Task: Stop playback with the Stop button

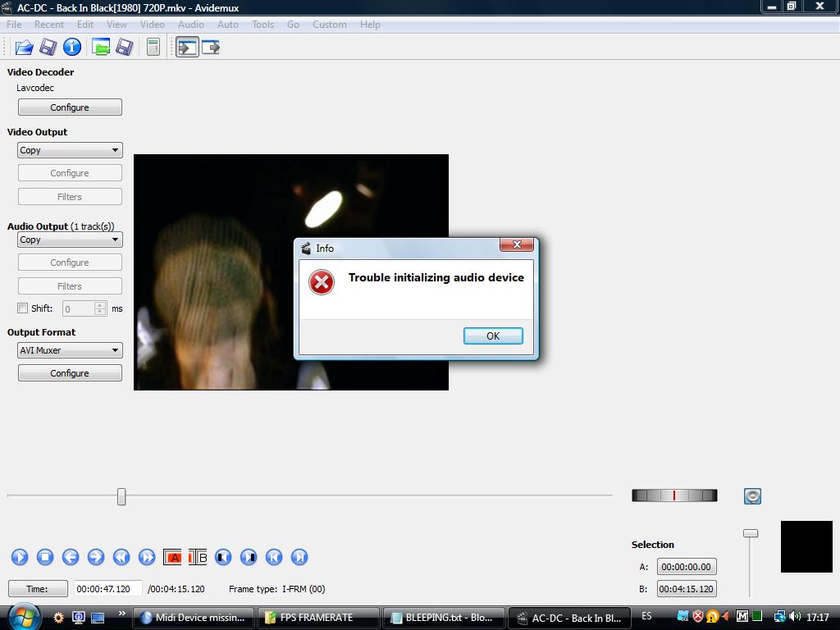Action: [45, 557]
